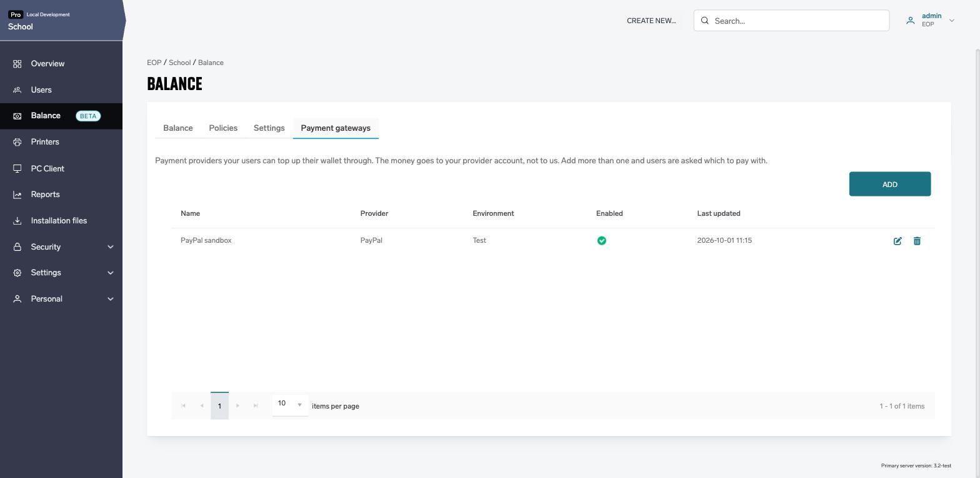Click the ADD gateway button
The height and width of the screenshot is (478, 980).
pos(890,184)
